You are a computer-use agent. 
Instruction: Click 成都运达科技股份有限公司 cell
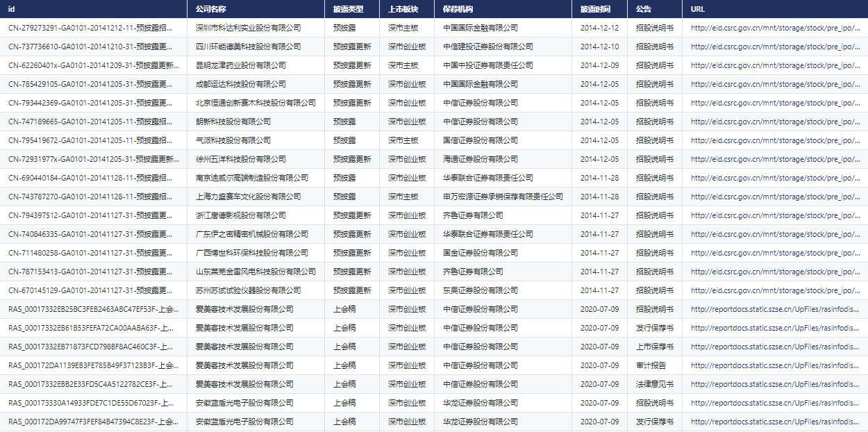pos(241,84)
